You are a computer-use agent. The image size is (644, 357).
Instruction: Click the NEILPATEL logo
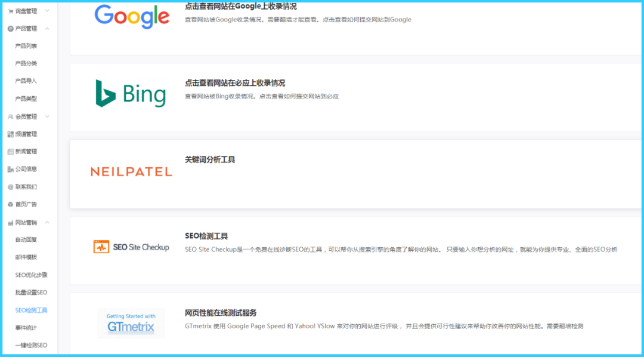pyautogui.click(x=131, y=172)
